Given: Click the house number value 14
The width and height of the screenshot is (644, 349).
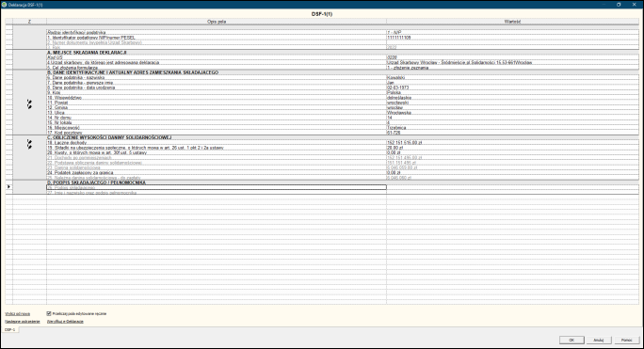Looking at the screenshot, I should (390, 118).
